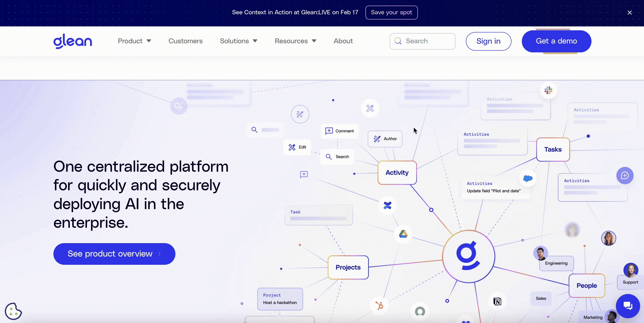Image resolution: width=644 pixels, height=323 pixels.
Task: Click the Support woman avatar
Action: tap(631, 270)
